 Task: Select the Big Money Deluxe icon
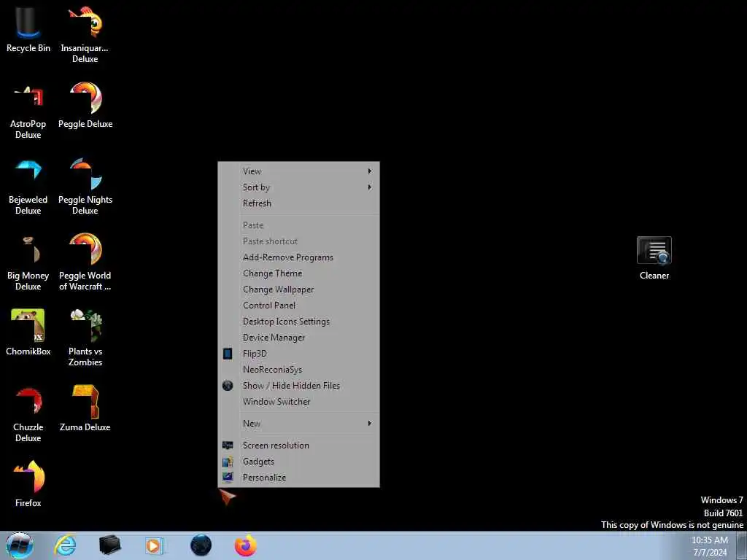[x=28, y=262]
